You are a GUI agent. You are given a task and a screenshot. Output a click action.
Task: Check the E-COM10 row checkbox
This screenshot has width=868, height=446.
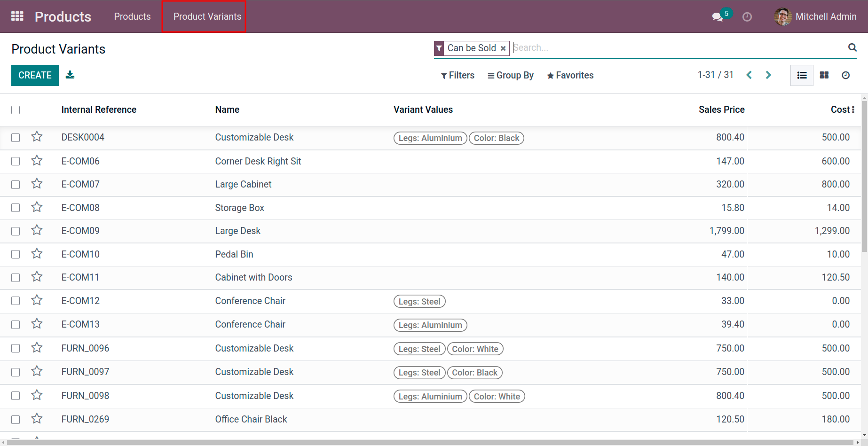[x=16, y=254]
